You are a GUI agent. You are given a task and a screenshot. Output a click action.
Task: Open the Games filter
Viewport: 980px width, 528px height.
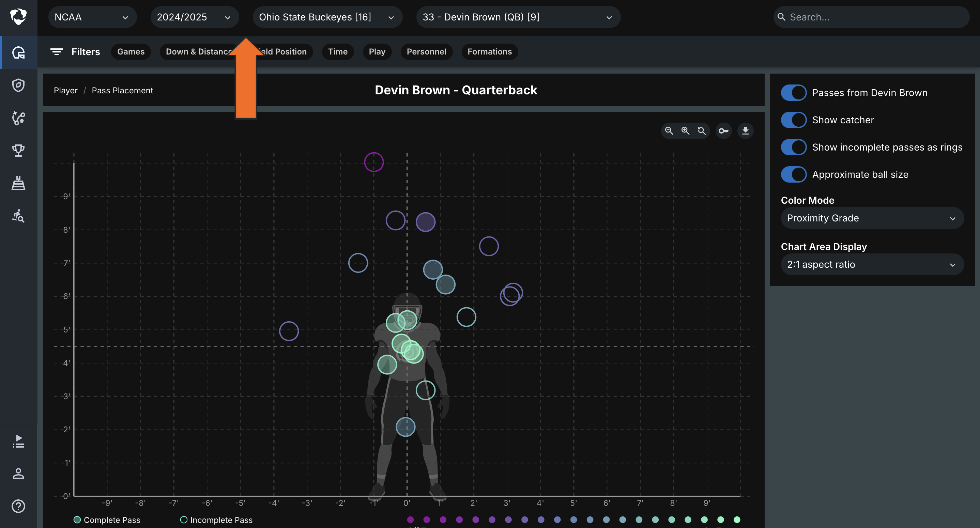pos(131,52)
